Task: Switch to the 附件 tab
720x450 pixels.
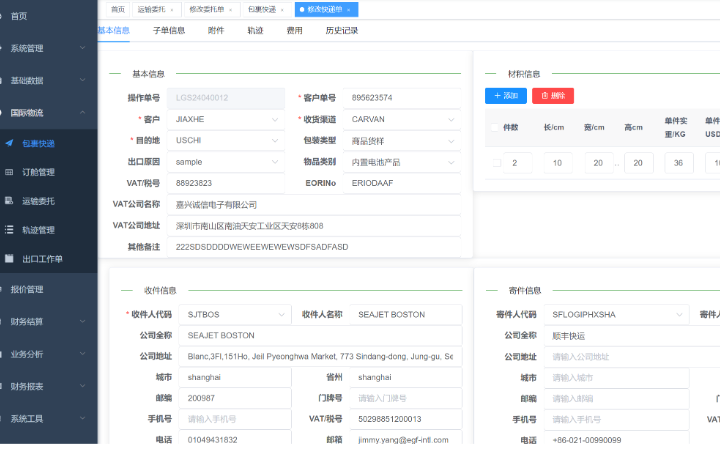Action: coord(216,30)
